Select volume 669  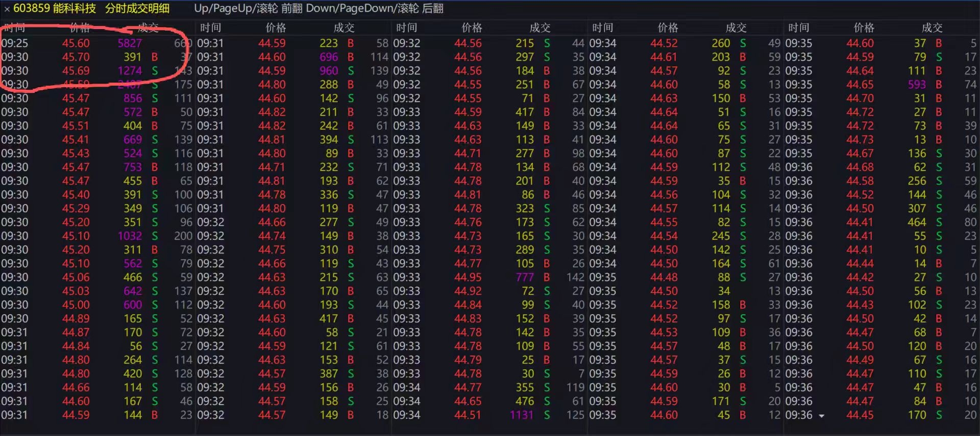(x=133, y=140)
